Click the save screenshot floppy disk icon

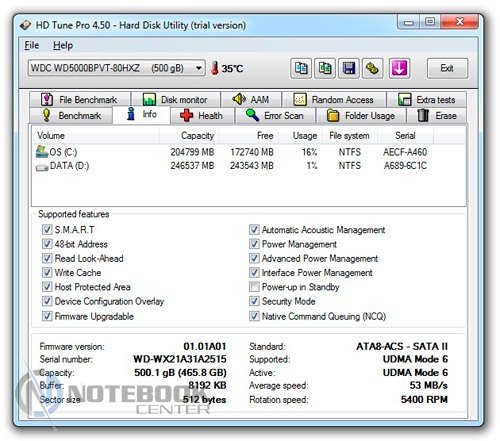(x=349, y=69)
